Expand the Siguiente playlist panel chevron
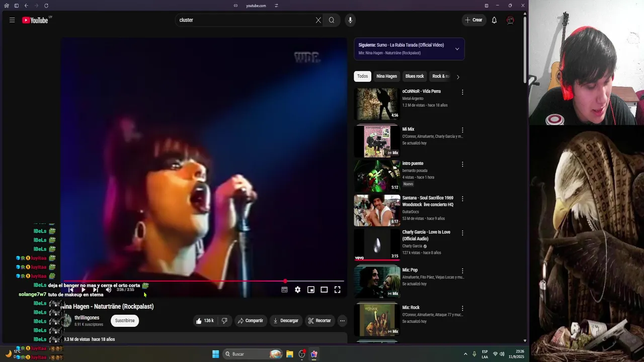This screenshot has height=362, width=644. [x=457, y=49]
